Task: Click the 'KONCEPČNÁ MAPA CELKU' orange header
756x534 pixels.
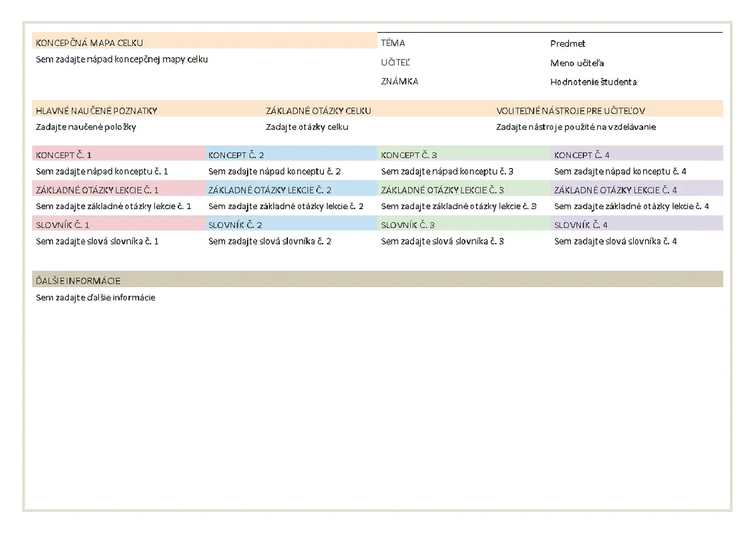Action: click(x=89, y=43)
